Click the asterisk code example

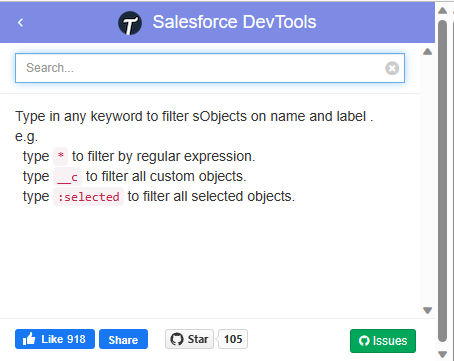click(61, 156)
